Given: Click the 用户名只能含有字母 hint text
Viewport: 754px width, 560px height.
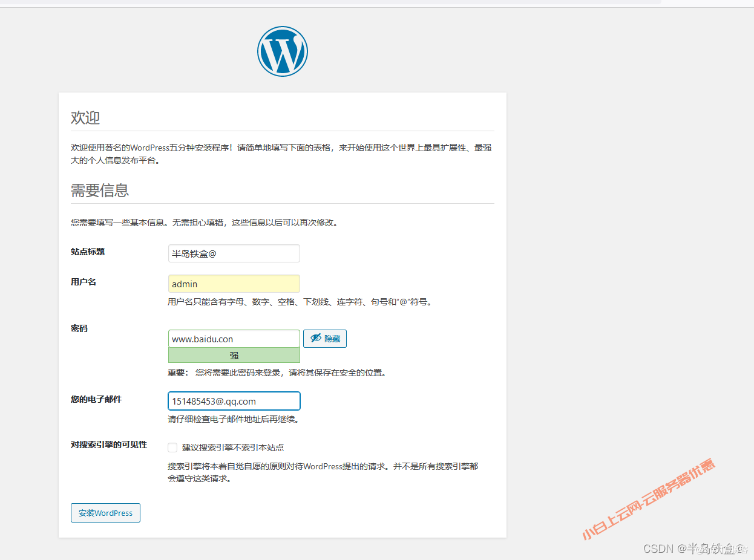Looking at the screenshot, I should 301,302.
